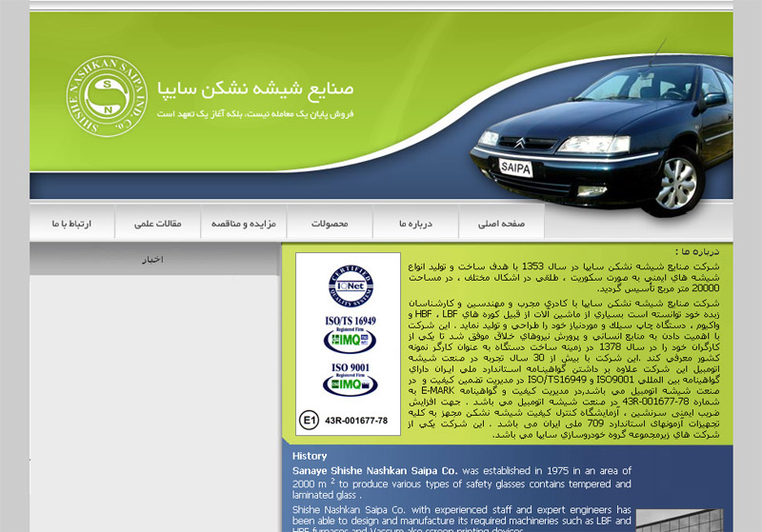Open the درباره ما about menu item
The width and height of the screenshot is (762, 532).
(x=415, y=224)
